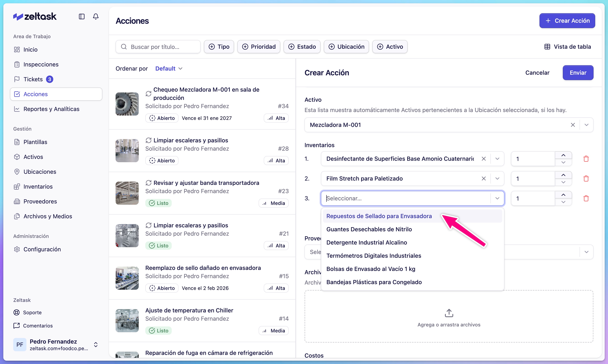Select Bandejas Plásticas para Congelado option

[413, 282]
